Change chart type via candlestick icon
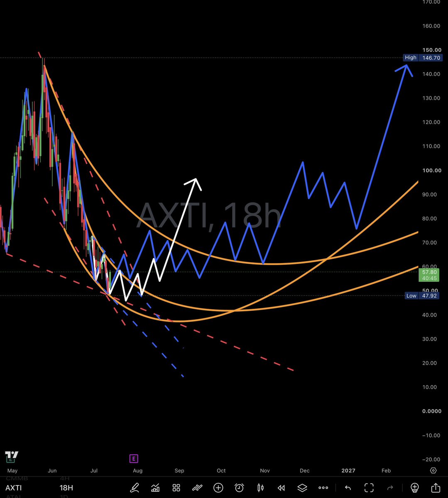Screen dimensions: 448x498 pyautogui.click(x=260, y=488)
